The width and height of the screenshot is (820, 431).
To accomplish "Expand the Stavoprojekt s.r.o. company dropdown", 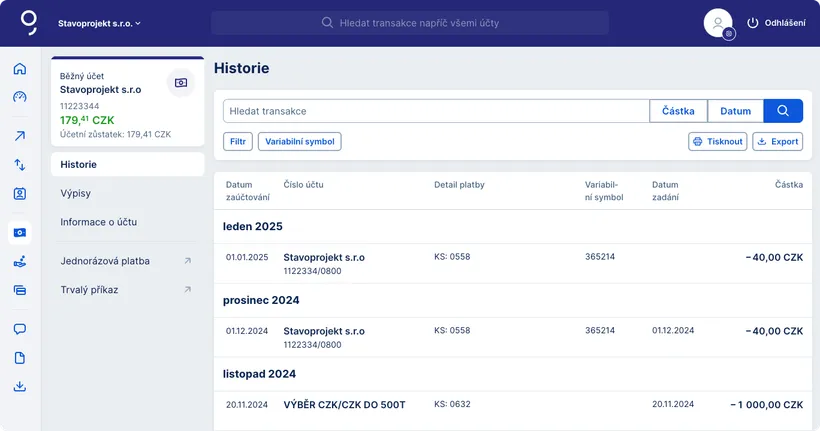I will click(x=100, y=23).
